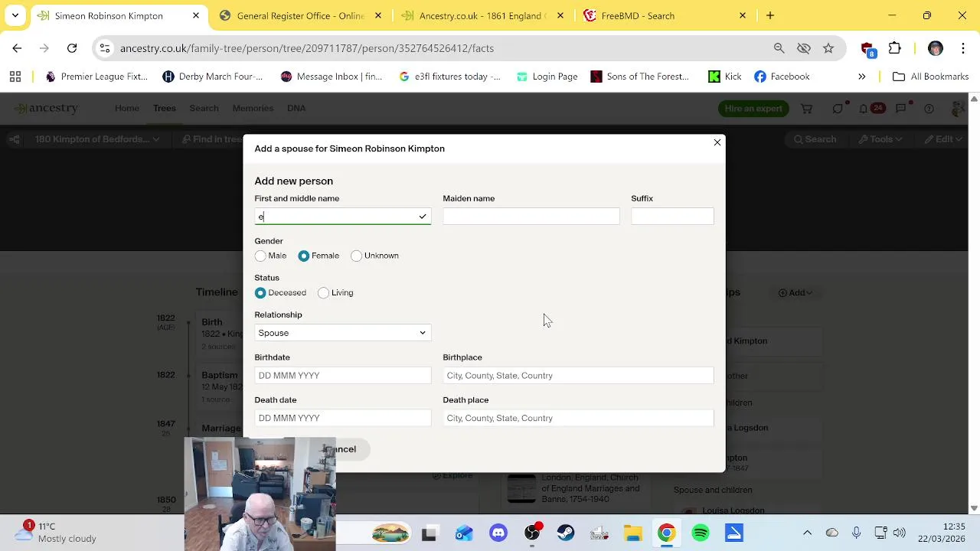The image size is (980, 551).
Task: Click the Suffix field
Action: pos(672,217)
